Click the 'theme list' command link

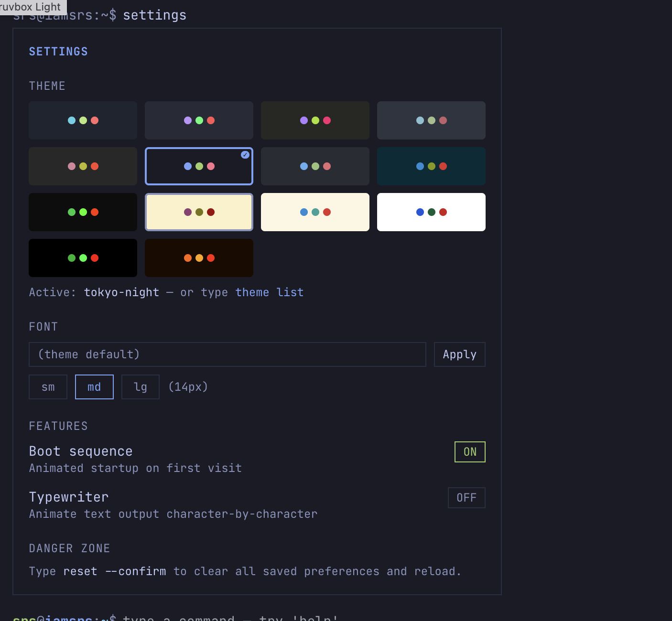(269, 292)
